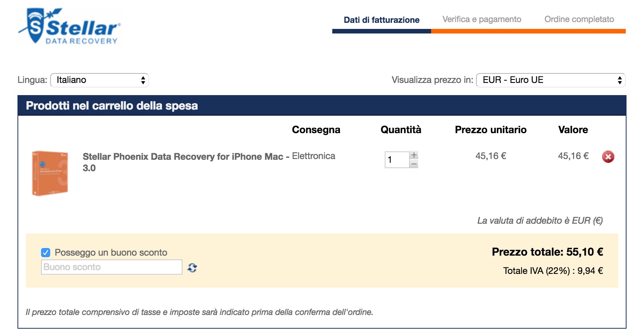
Task: Decrease quantity with the minus button
Action: click(414, 164)
